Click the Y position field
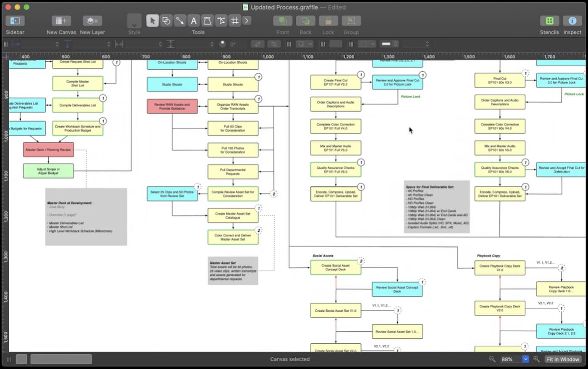 click(89, 44)
